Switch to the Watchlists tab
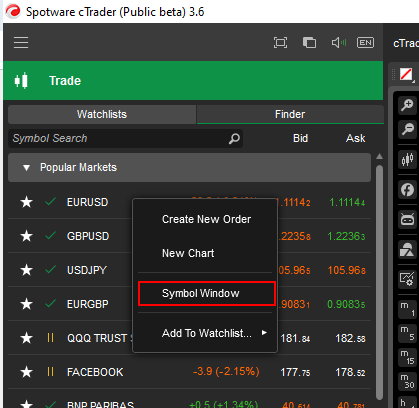Image resolution: width=419 pixels, height=408 pixels. [x=102, y=114]
